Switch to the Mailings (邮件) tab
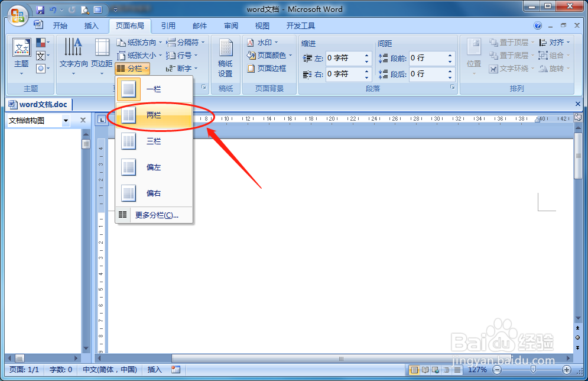 point(200,26)
